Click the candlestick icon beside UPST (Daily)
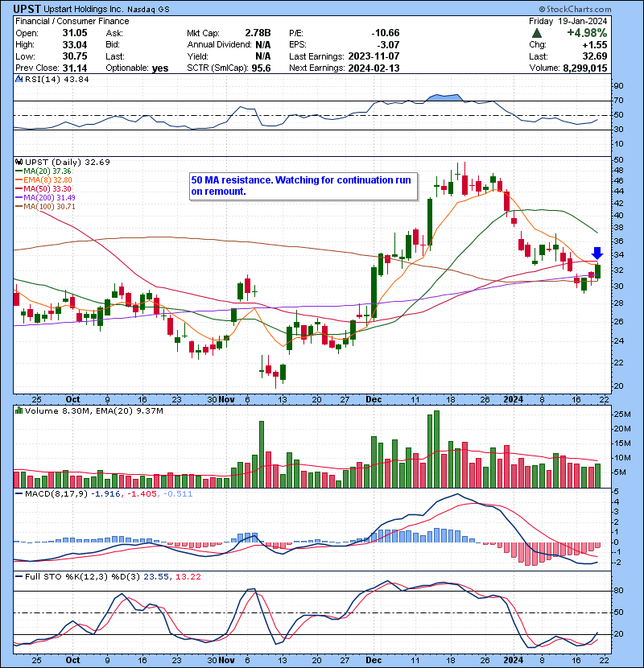This screenshot has width=644, height=668. coord(19,162)
